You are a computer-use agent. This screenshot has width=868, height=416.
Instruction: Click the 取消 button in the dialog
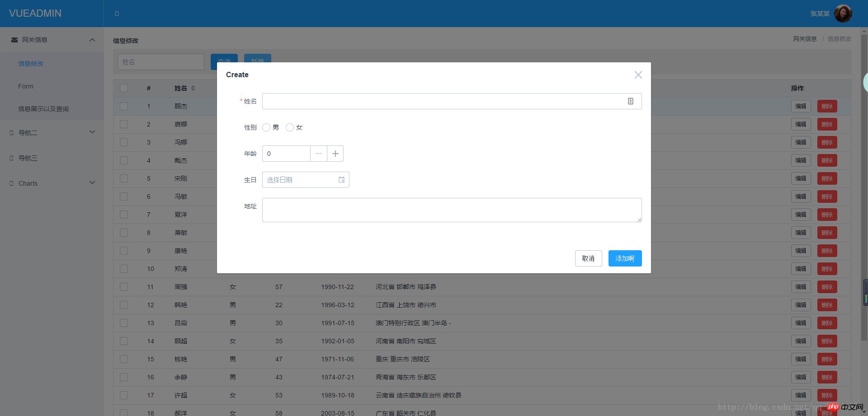tap(588, 258)
